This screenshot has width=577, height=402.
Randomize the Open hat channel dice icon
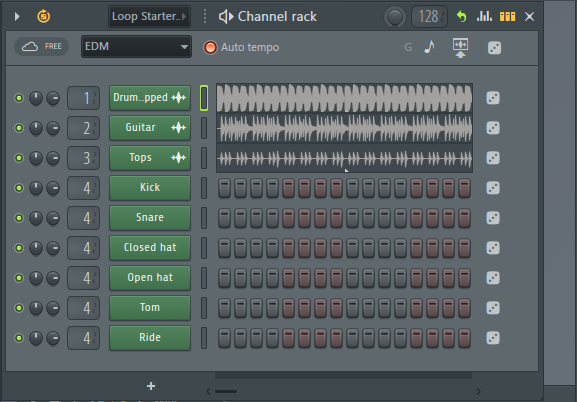[493, 278]
